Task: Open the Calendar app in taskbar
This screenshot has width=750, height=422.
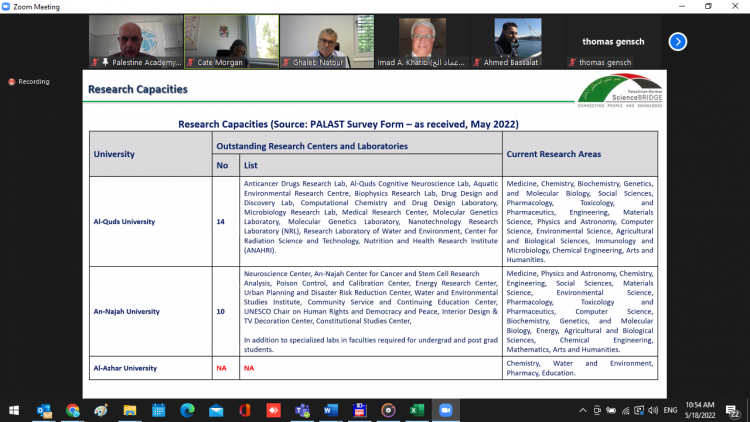Action: pyautogui.click(x=158, y=411)
